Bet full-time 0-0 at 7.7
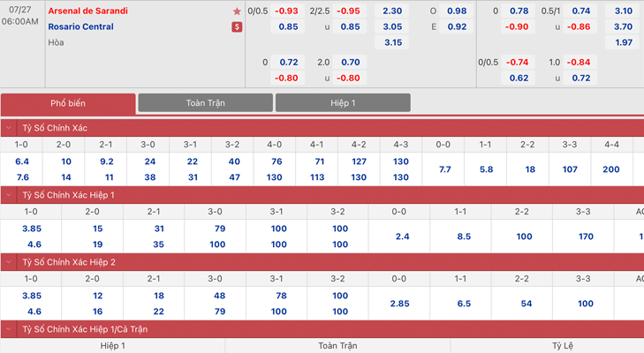644x353 pixels. pyautogui.click(x=444, y=169)
